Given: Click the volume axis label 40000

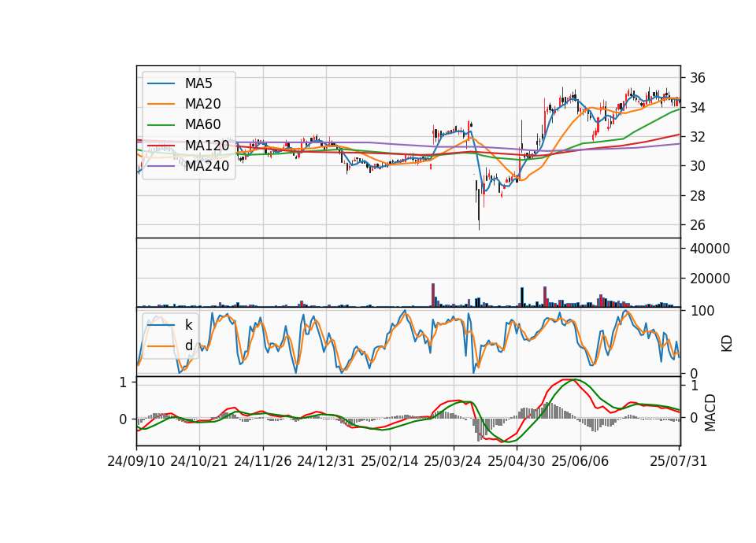Looking at the screenshot, I should [710, 249].
